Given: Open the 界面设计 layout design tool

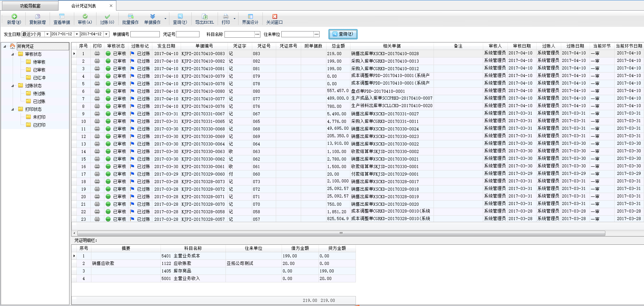Looking at the screenshot, I should [250, 16].
